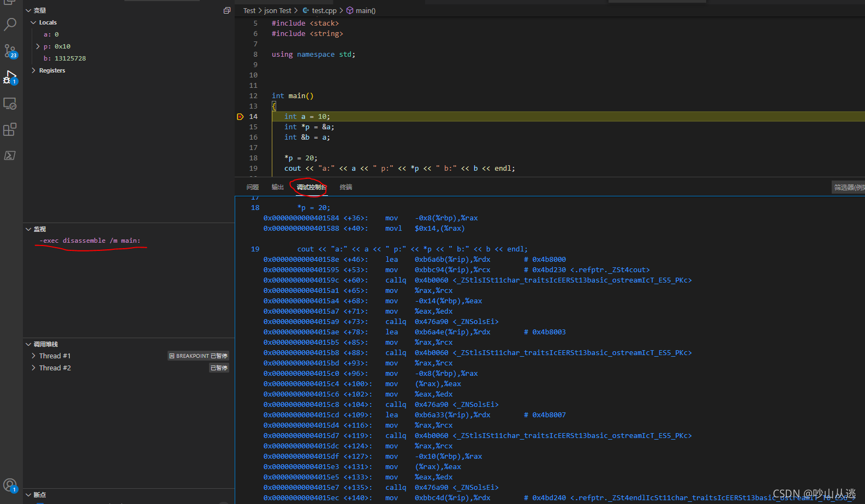
Task: Open Extensions view icon
Action: [10, 129]
